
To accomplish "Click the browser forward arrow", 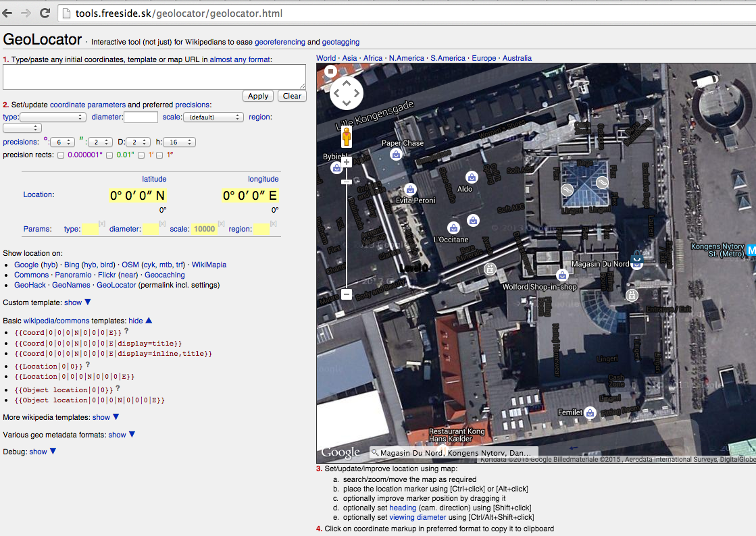I will [26, 13].
